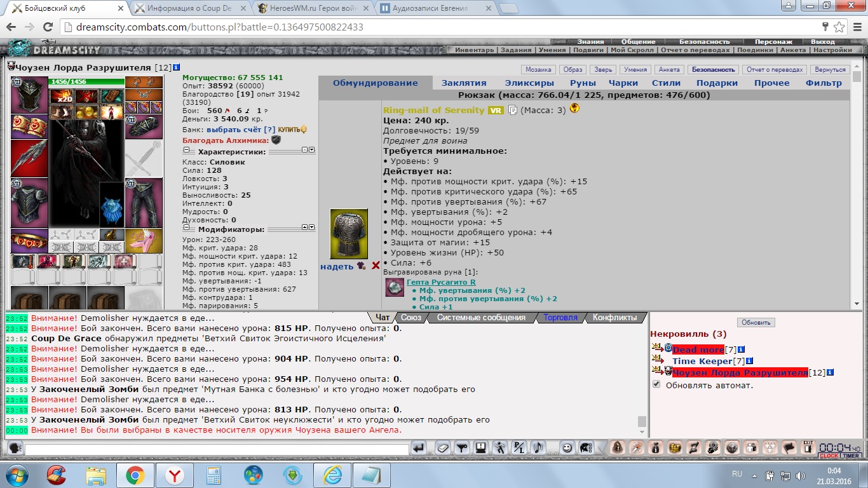Toggle the Обновлять автомат. checkbox
The height and width of the screenshot is (488, 868).
point(656,384)
